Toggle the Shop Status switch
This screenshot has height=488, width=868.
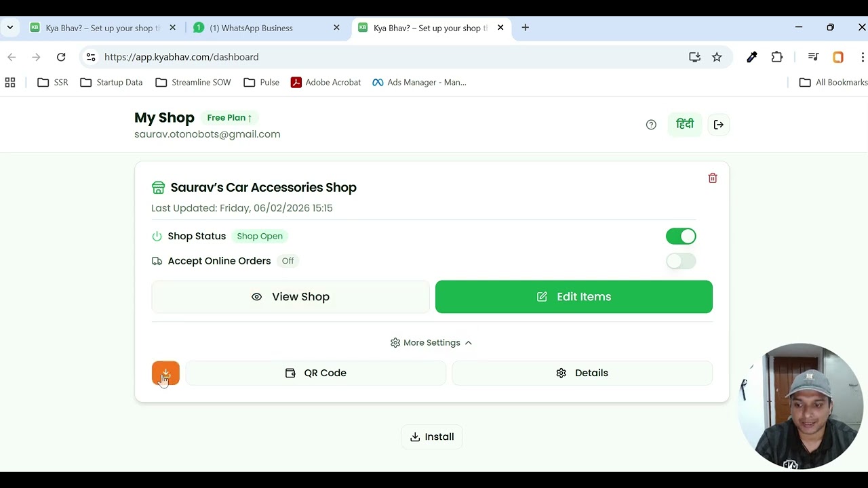click(x=681, y=236)
